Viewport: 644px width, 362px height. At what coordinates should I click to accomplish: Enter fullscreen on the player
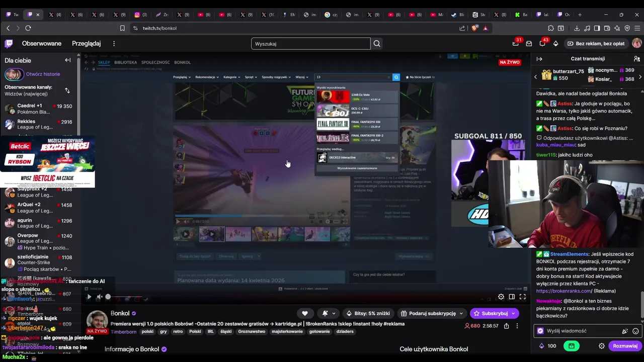click(x=523, y=297)
